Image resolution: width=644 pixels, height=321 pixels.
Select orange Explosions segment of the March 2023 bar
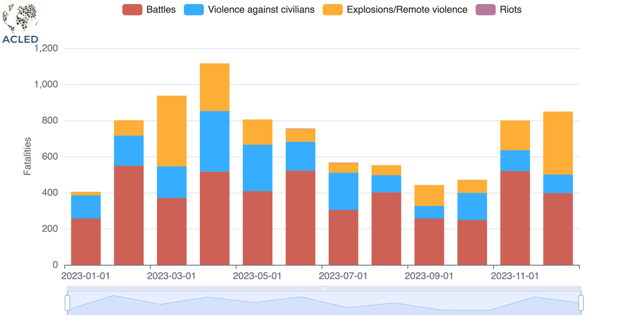click(172, 131)
